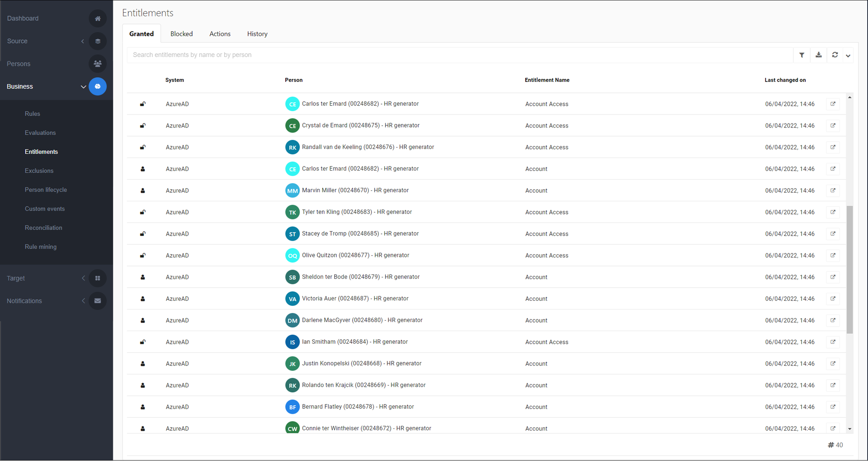Click the filter icon in the search bar
The image size is (868, 461).
click(x=802, y=55)
